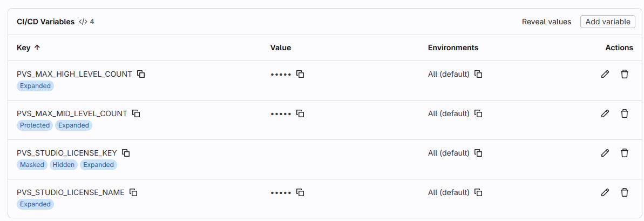Edit the PVS_MAX_HIGH_LEVEL_COUNT variable

pos(605,74)
